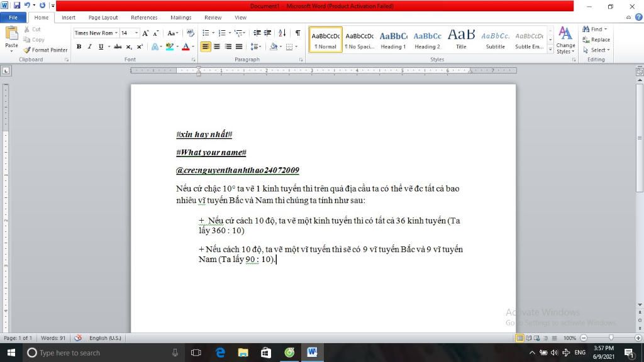Click the 100% zoom level

(570, 337)
